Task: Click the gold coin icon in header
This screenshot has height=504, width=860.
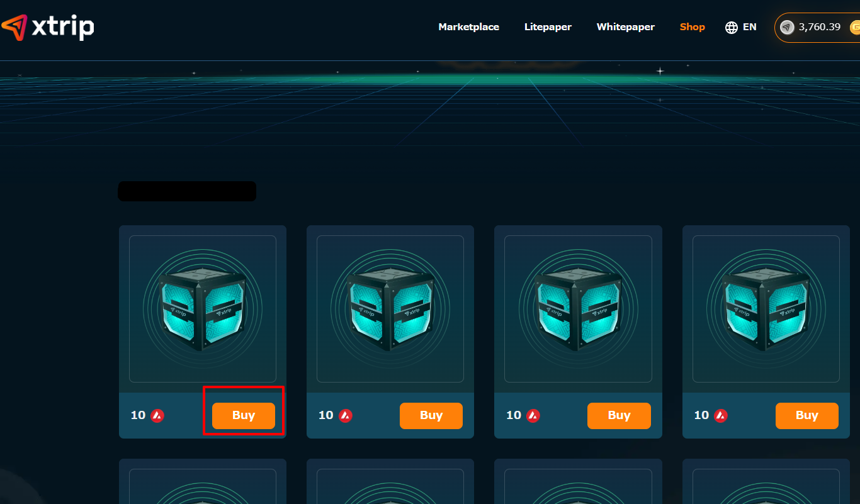Action: point(855,27)
